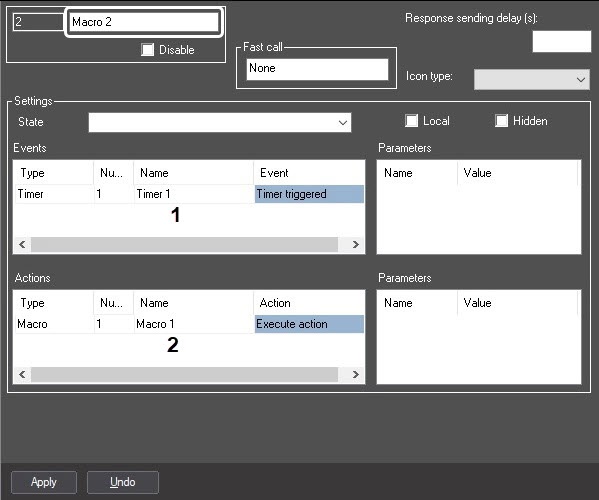Click left scroll arrow in Events table

[22, 244]
